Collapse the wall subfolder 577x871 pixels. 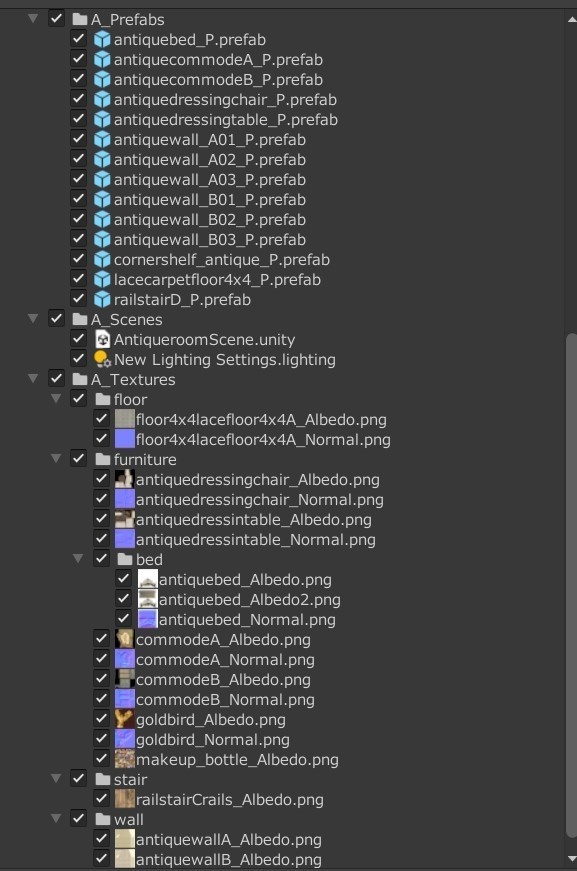(x=56, y=818)
